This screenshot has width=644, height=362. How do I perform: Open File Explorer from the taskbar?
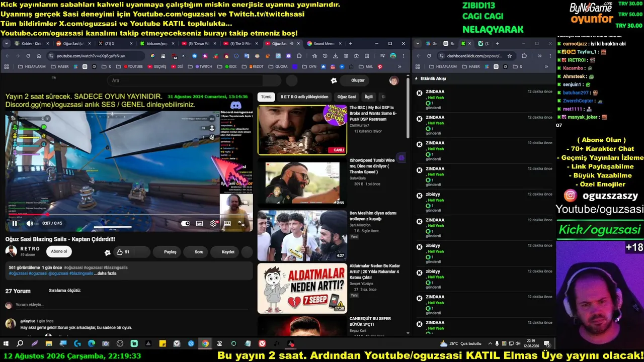click(x=49, y=344)
